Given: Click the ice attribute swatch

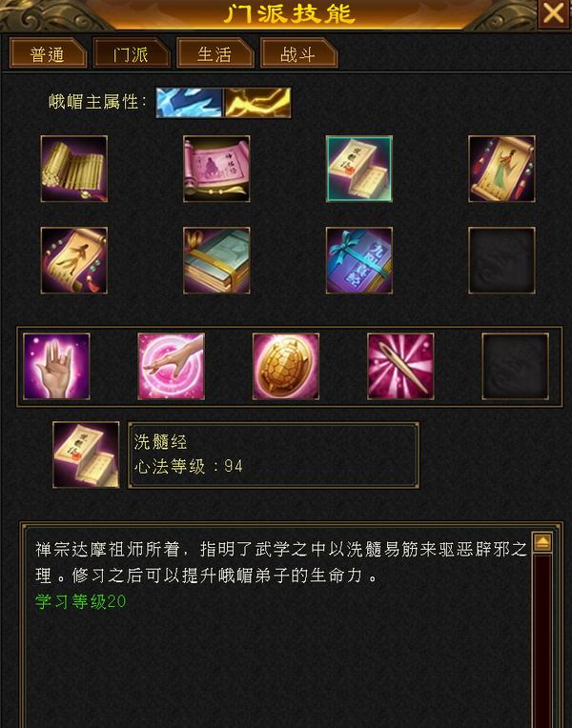Looking at the screenshot, I should 189,103.
